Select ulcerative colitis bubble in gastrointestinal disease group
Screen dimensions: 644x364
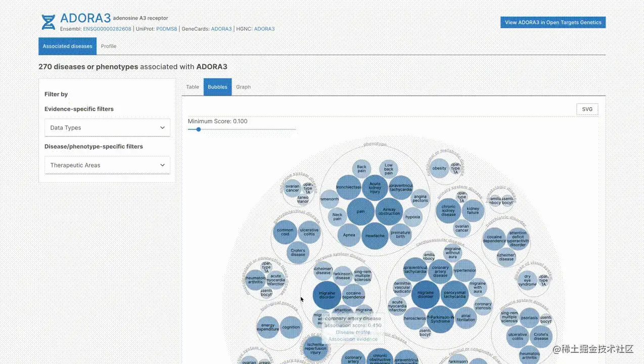[309, 232]
